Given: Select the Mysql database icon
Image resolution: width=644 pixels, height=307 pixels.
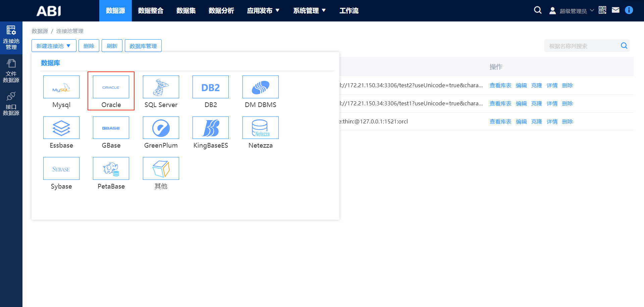Looking at the screenshot, I should point(61,87).
